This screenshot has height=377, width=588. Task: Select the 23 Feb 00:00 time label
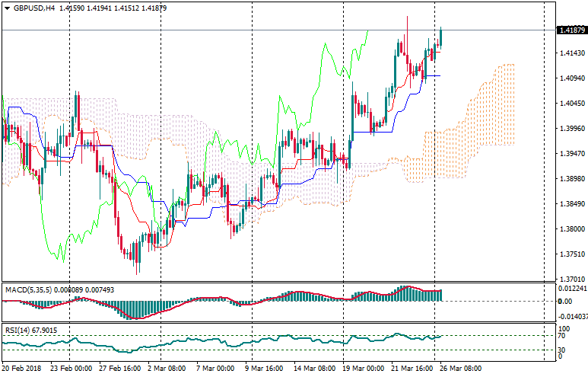coord(72,368)
